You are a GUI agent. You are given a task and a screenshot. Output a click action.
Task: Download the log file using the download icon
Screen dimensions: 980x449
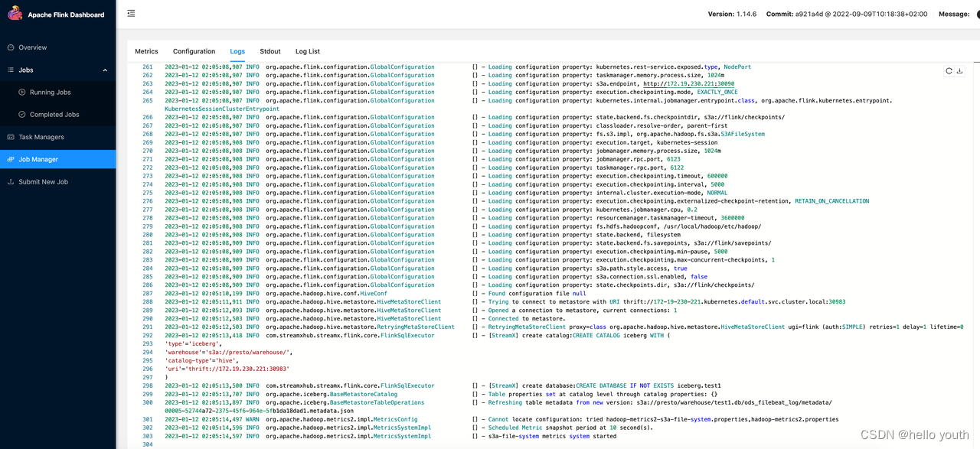coord(959,69)
